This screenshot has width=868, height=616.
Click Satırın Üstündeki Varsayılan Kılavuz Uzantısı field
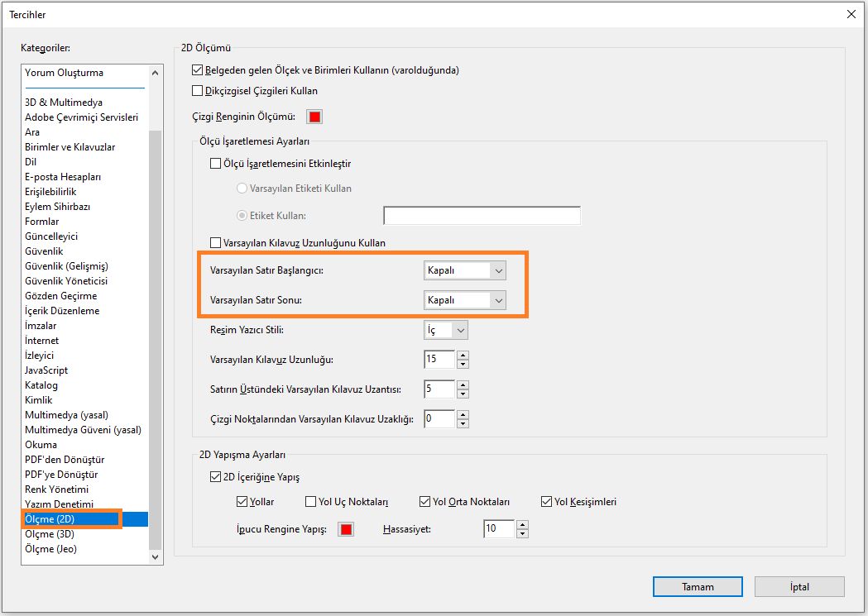click(x=439, y=389)
